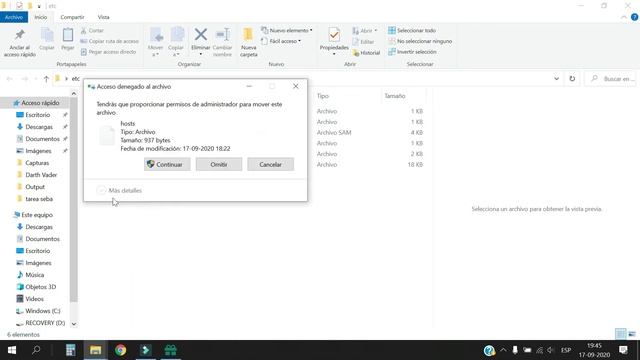Collapse the ribbon chevron

(624, 17)
